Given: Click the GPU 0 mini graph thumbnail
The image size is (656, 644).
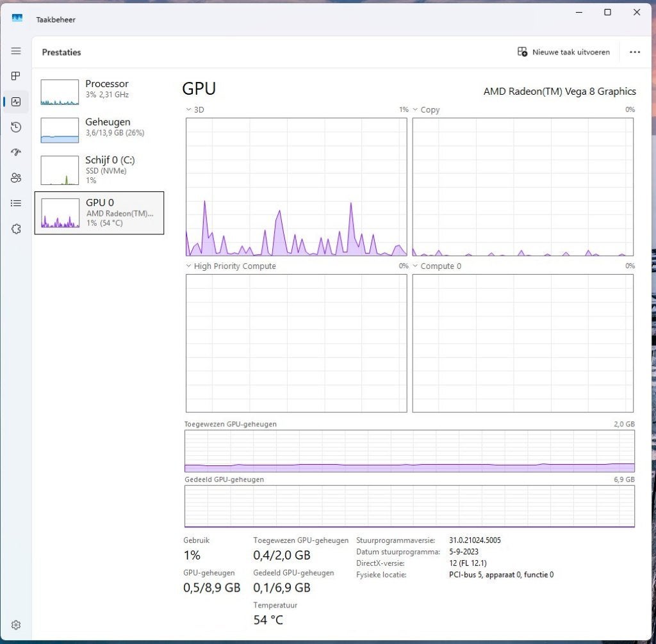Looking at the screenshot, I should point(60,213).
